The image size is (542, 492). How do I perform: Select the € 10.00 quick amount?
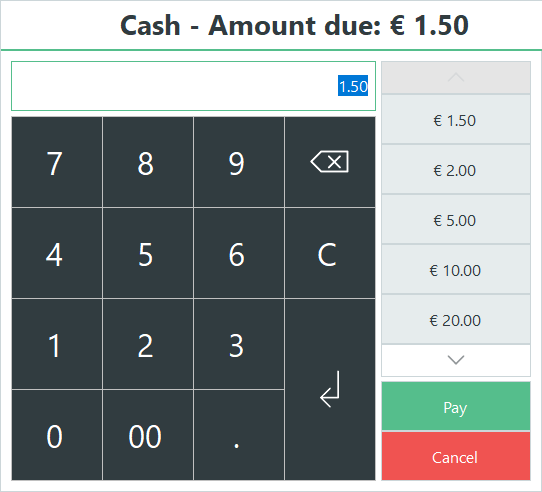456,269
